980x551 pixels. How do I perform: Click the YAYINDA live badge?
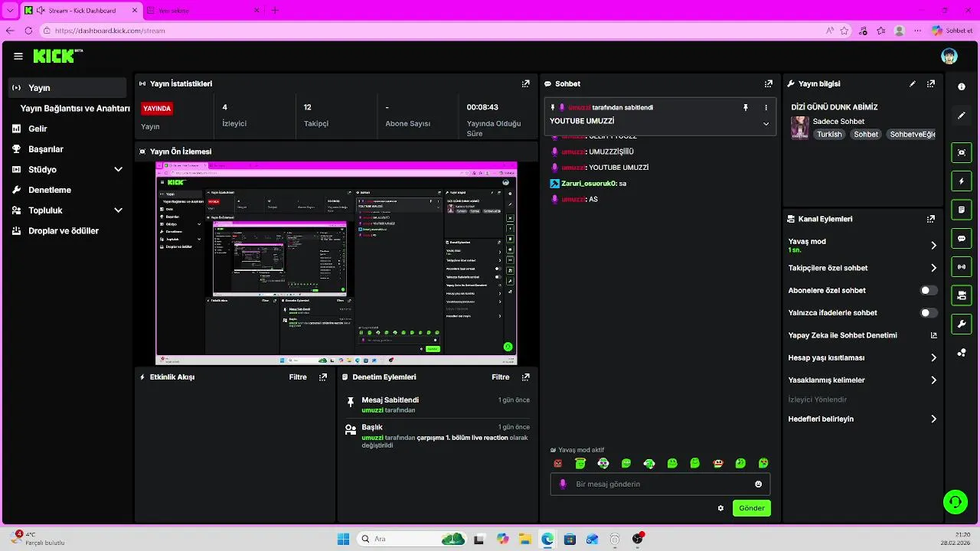(x=157, y=108)
